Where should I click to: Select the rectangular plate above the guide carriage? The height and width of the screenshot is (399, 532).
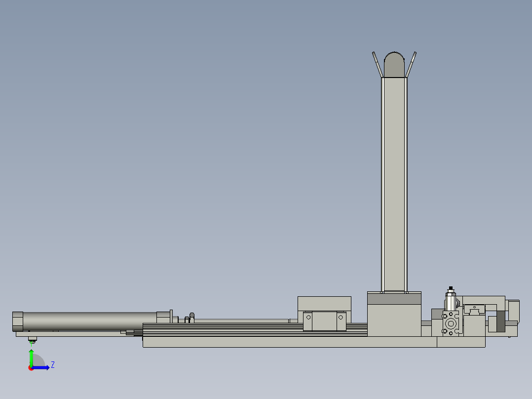[x=324, y=303]
